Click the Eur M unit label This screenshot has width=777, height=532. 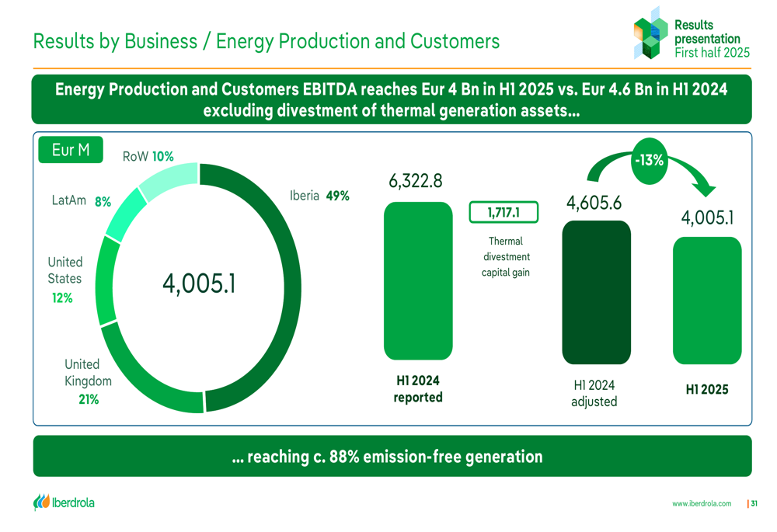coord(71,150)
